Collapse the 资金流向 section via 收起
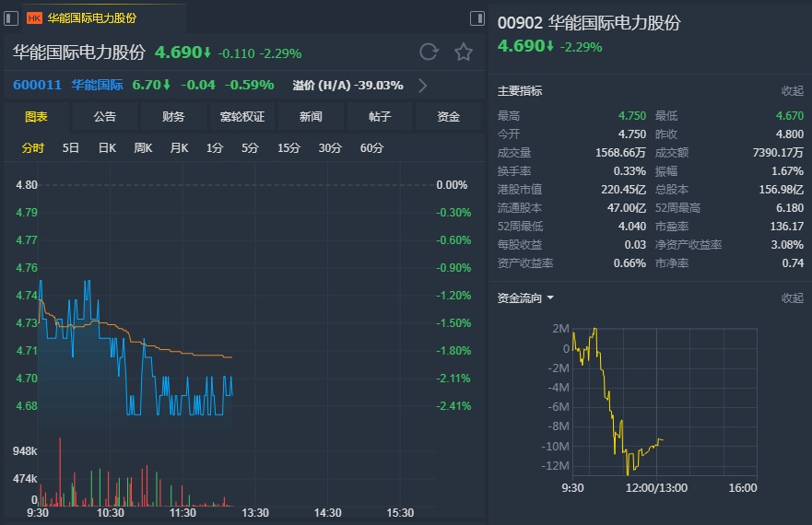The width and height of the screenshot is (812, 525). 793,298
